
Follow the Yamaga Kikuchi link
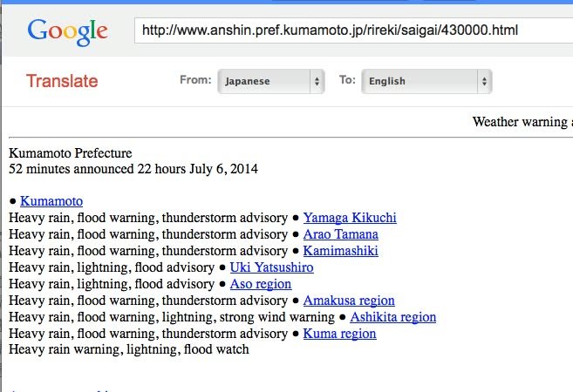[x=350, y=218]
